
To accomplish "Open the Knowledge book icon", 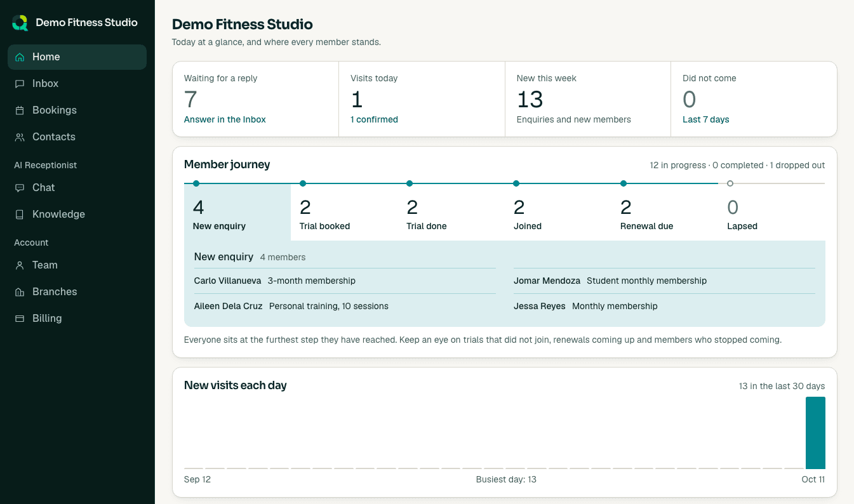I will point(20,215).
